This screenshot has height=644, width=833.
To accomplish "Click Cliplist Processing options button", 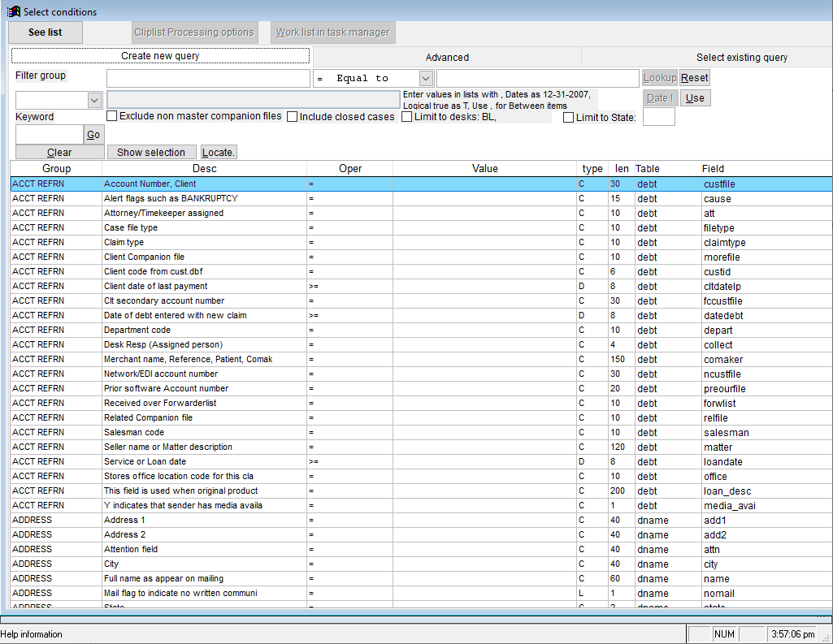I will point(194,32).
